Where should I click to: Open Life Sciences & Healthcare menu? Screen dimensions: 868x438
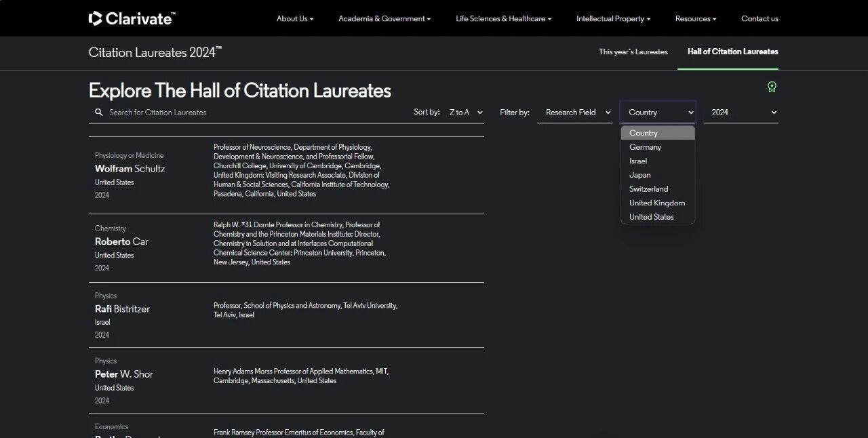pos(503,19)
